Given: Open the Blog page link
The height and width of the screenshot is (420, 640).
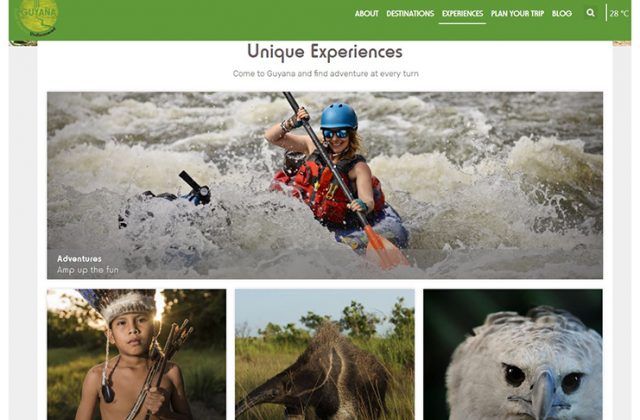Looking at the screenshot, I should [x=562, y=13].
